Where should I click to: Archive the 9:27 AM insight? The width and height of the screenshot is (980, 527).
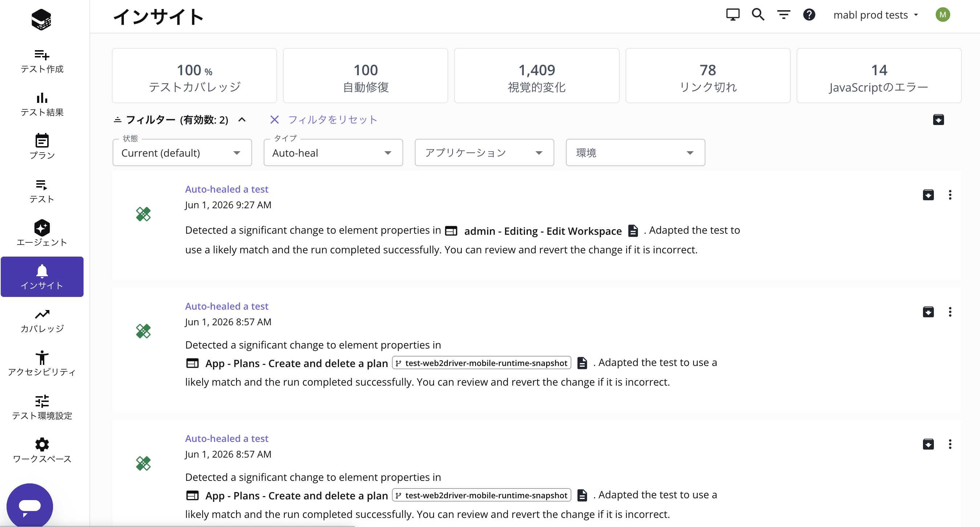[x=928, y=195]
